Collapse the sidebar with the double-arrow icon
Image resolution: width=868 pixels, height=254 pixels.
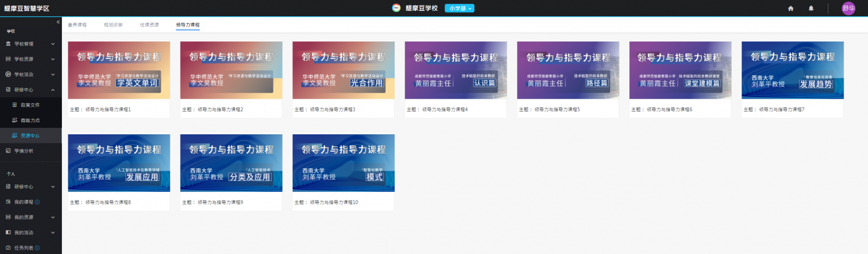coord(58,22)
